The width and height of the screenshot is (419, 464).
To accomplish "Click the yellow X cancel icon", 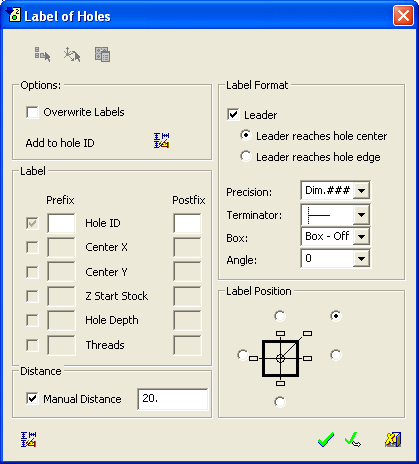I will (x=393, y=439).
